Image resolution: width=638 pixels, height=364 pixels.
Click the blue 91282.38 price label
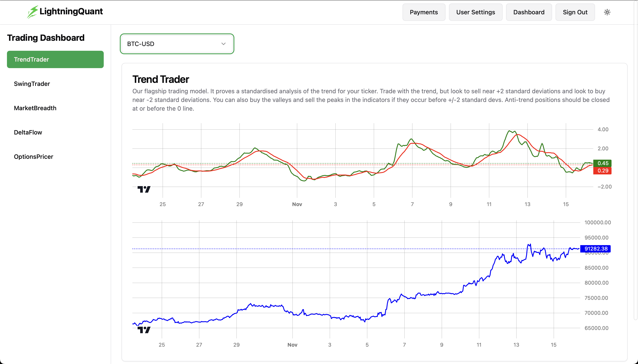(x=595, y=249)
